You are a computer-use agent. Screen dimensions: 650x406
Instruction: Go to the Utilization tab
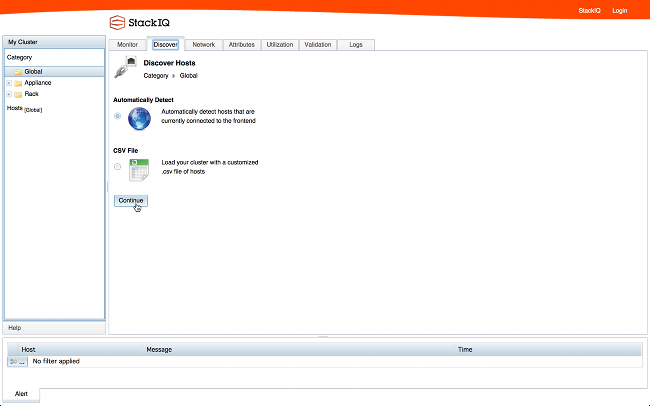tap(280, 45)
